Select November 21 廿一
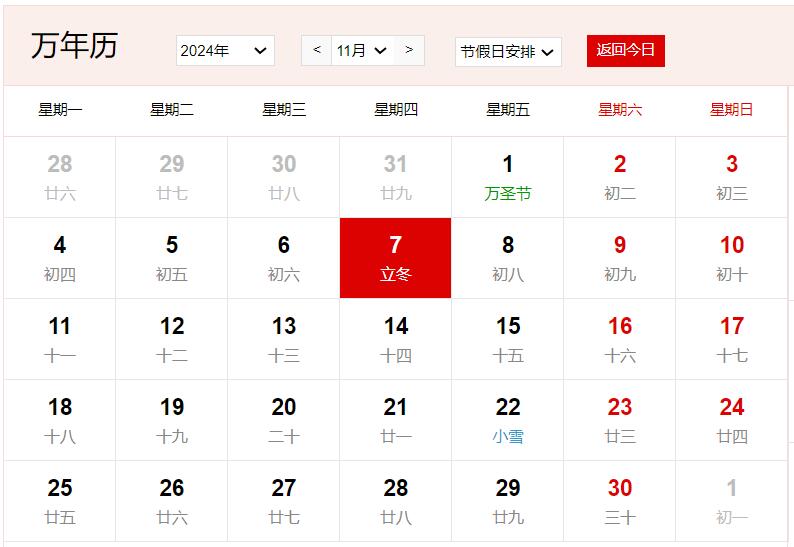794x547 pixels. click(x=395, y=420)
